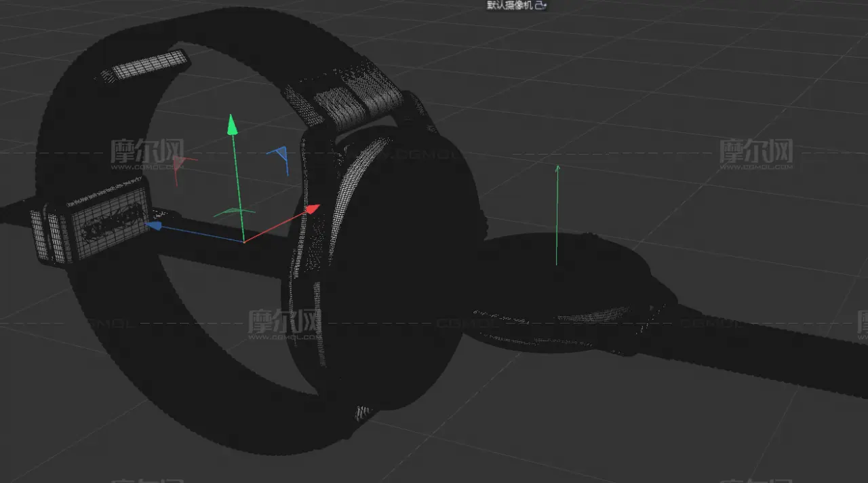The image size is (868, 483).
Task: Click the camera icon beside 默认摄像机
Action: [x=540, y=5]
